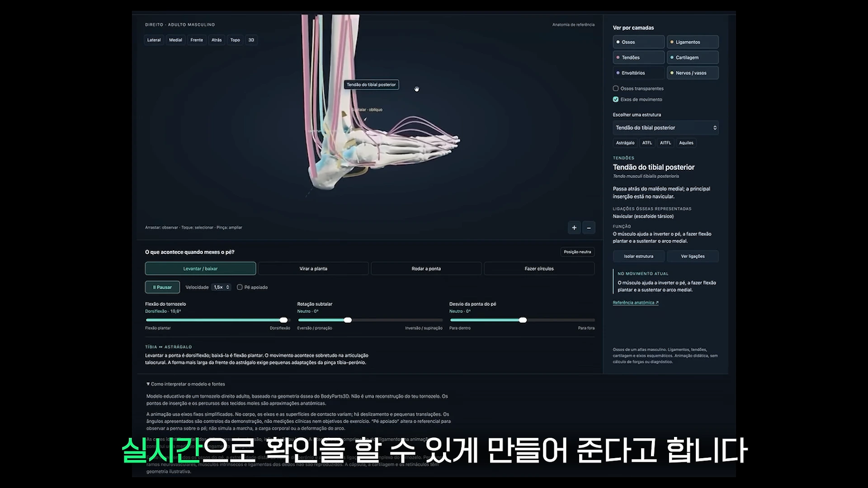Choose the Aquiles quick chip
This screenshot has height=488, width=868.
click(x=686, y=143)
